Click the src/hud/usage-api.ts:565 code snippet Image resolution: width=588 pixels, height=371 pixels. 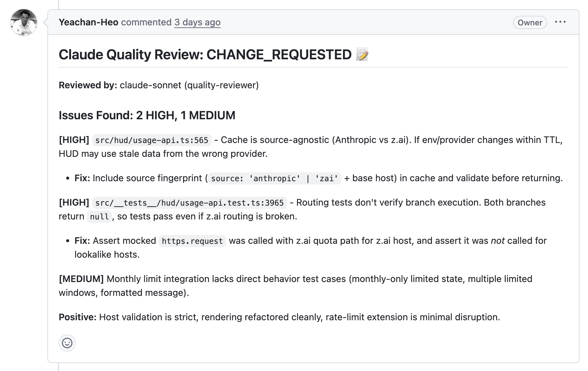point(152,140)
